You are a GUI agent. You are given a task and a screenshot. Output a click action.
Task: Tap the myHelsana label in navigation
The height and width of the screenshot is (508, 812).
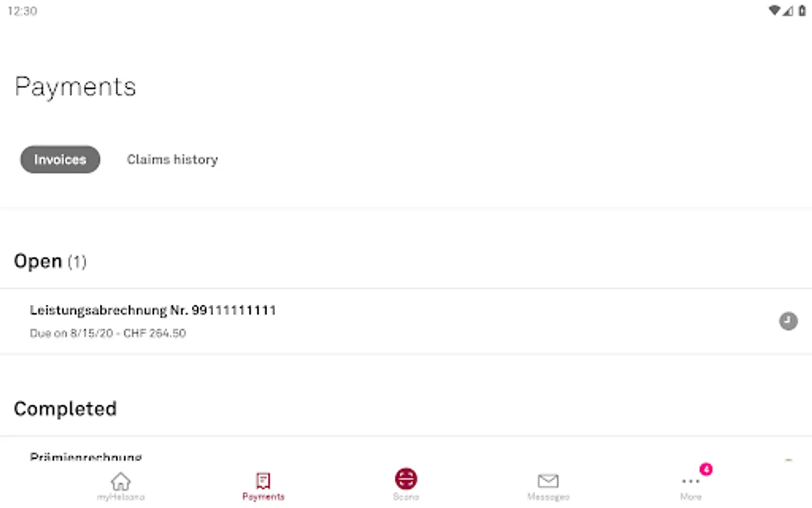point(121,497)
